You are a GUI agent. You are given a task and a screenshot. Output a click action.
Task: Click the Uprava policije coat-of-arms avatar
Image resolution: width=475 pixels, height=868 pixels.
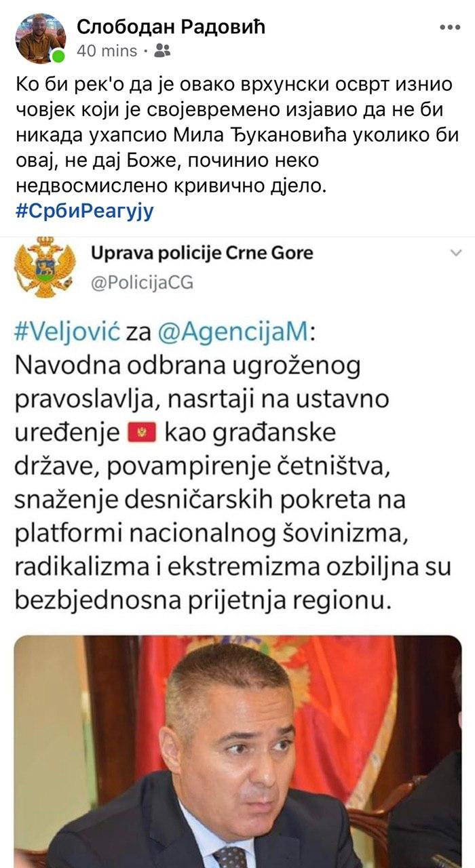[45, 267]
